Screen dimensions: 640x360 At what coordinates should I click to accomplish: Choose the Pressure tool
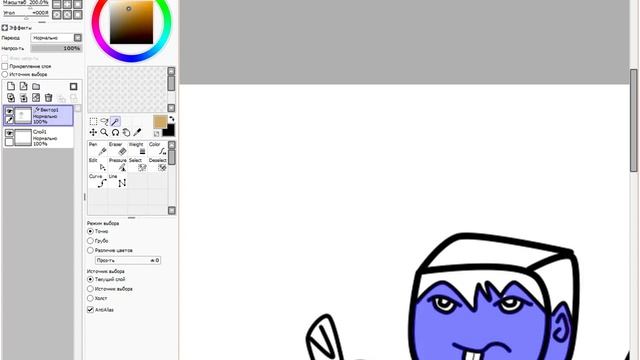pyautogui.click(x=118, y=165)
